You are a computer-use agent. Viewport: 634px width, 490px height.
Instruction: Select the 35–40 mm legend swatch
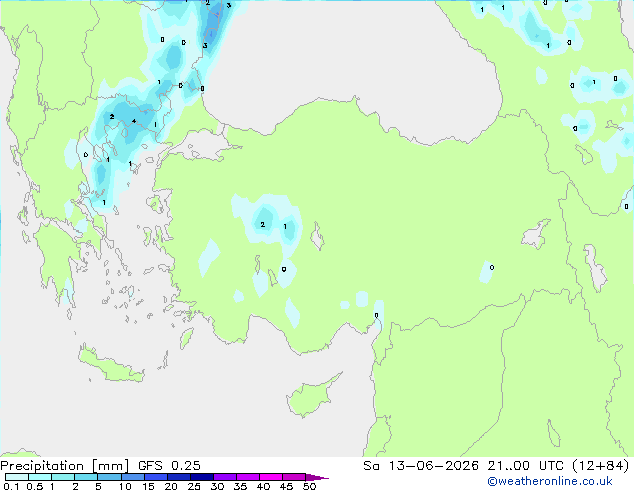pyautogui.click(x=248, y=477)
